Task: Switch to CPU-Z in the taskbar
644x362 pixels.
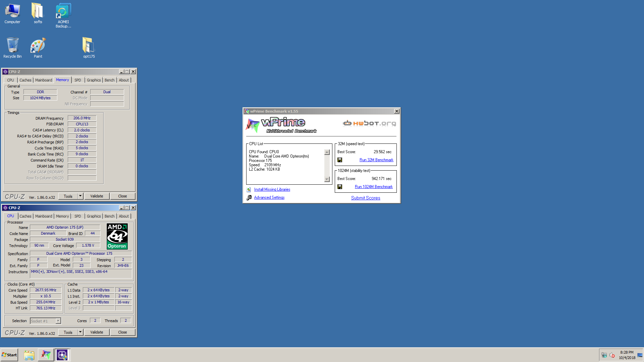Action: coord(62,355)
